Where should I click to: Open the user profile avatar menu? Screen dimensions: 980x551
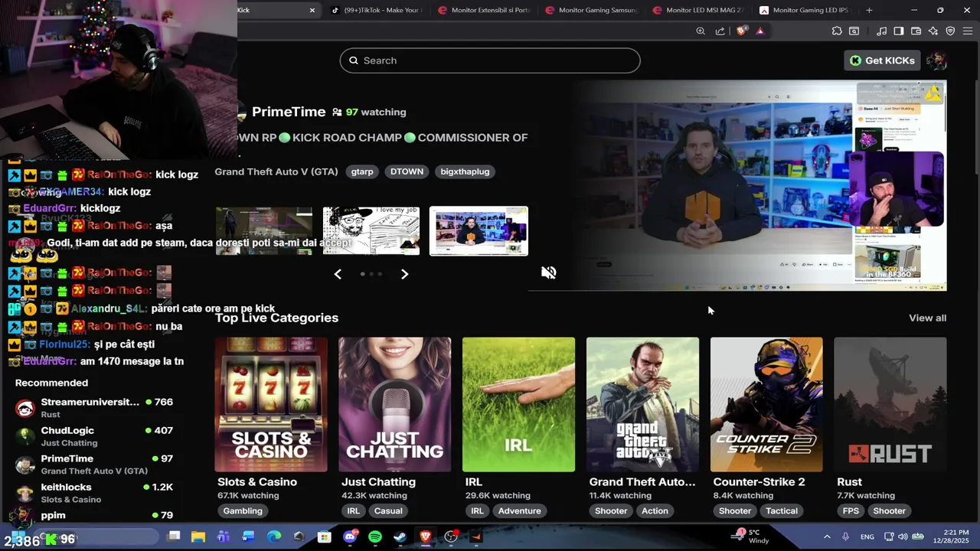[x=936, y=60]
